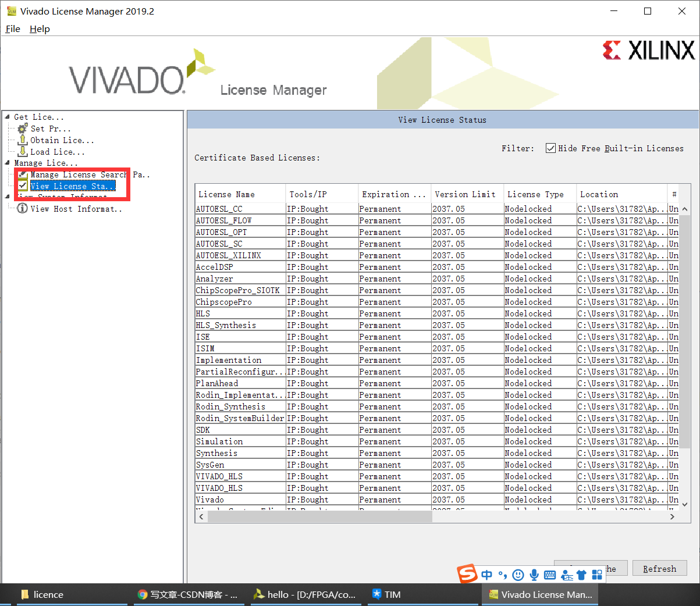Viewport: 700px width, 606px height.
Task: Click the Vivado License Manager title bar icon
Action: (11, 11)
